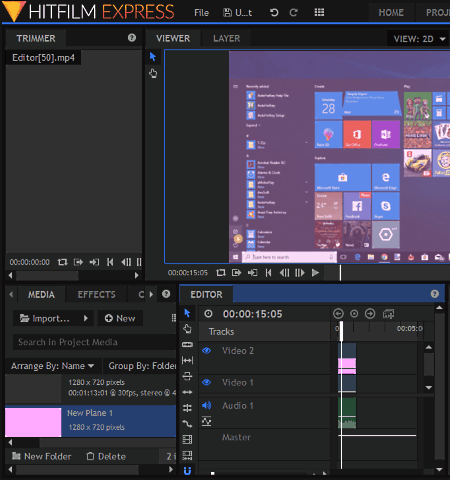Select the Viewer selection arrow tool
Viewport: 450px width, 480px height.
point(153,57)
